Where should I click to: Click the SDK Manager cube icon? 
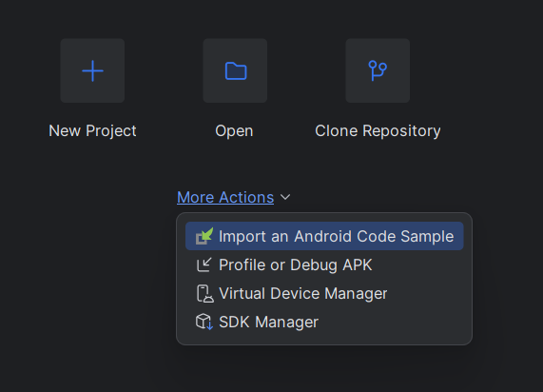point(204,322)
